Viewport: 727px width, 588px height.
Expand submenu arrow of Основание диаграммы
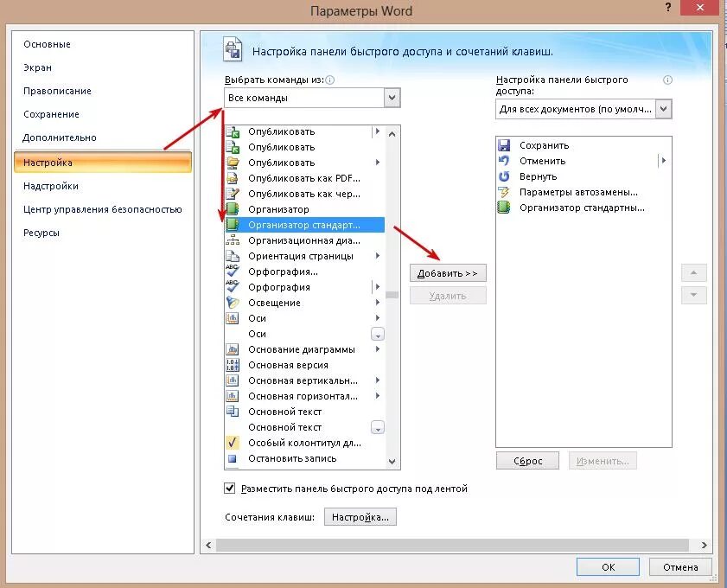(378, 349)
